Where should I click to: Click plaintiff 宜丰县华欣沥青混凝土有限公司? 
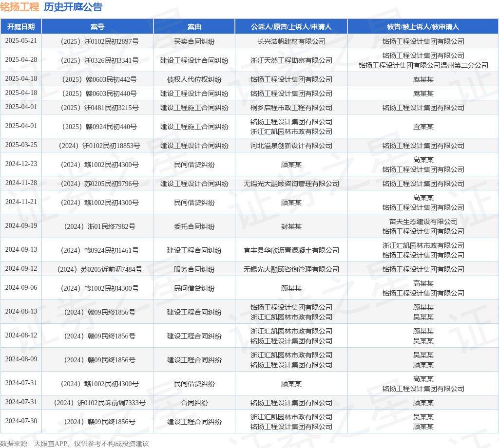(x=291, y=251)
